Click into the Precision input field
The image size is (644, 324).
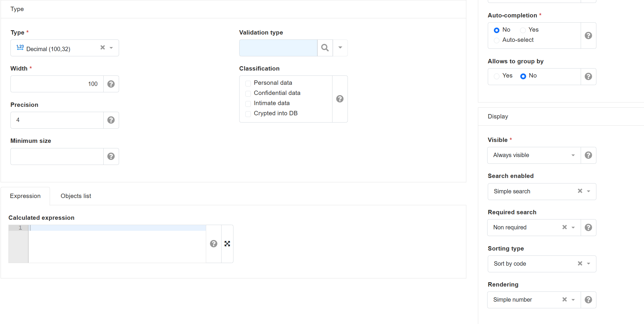point(57,120)
